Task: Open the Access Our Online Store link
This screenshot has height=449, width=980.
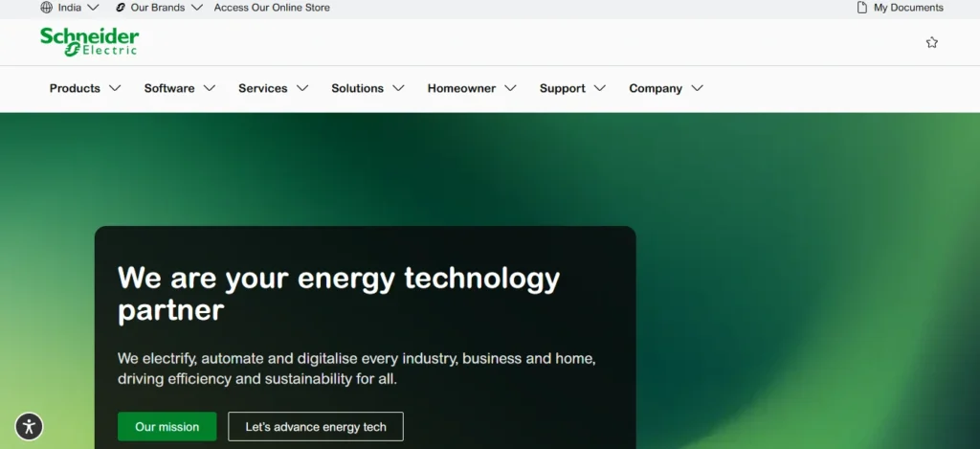Action: click(x=272, y=8)
